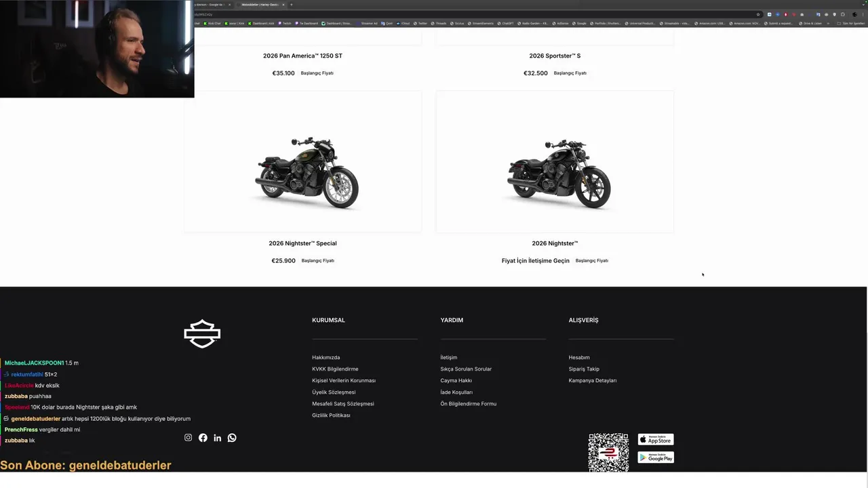
Task: Open Mesafeli Satış Sözleşmesi link
Action: point(343,404)
